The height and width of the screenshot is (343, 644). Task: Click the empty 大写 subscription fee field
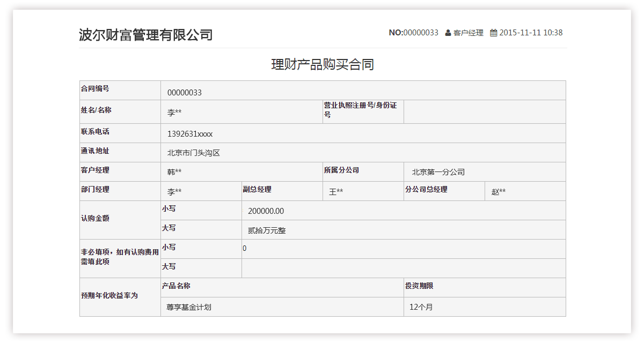tap(404, 269)
